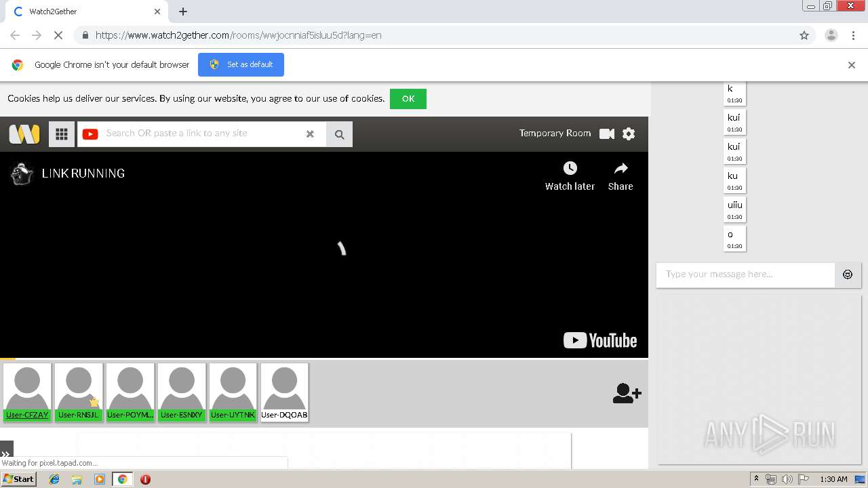Click the 1:30 AM system clock
The width and height of the screenshot is (868, 488).
(833, 479)
